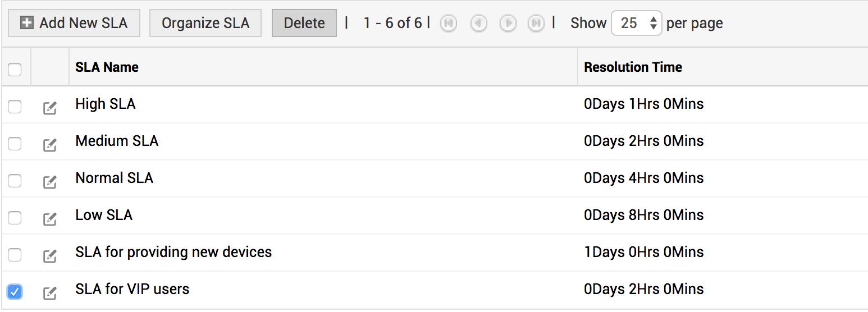Click edit icon beside Low SLA
This screenshot has width=868, height=312.
[x=50, y=219]
